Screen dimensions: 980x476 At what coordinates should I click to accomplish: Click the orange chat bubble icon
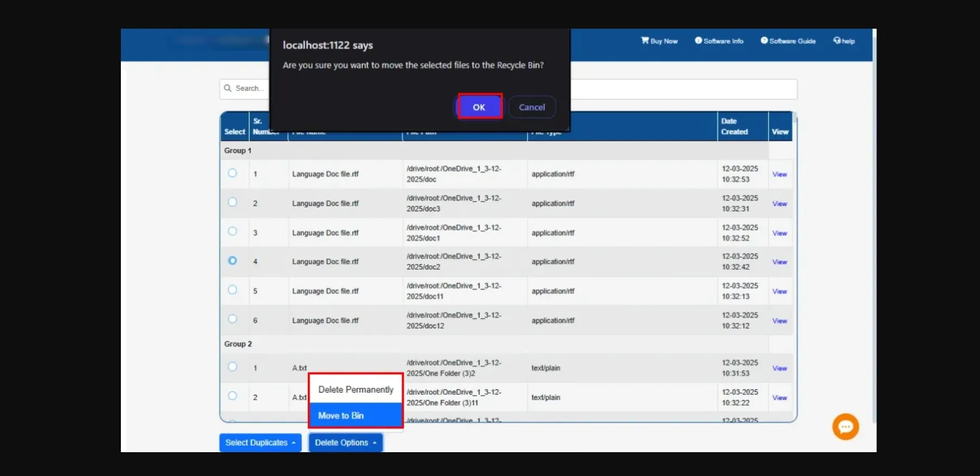(x=845, y=427)
